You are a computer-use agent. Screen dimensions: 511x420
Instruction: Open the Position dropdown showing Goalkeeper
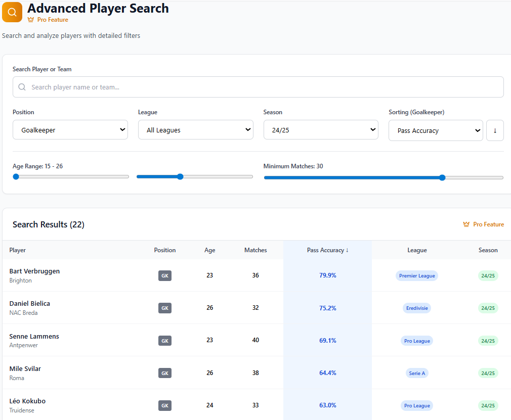(70, 129)
